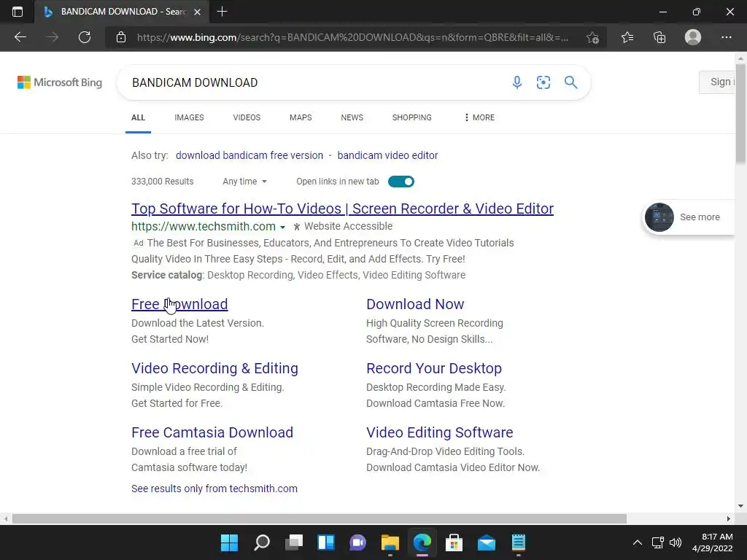747x560 pixels.
Task: Try bandicam video editor suggestion
Action: click(387, 155)
